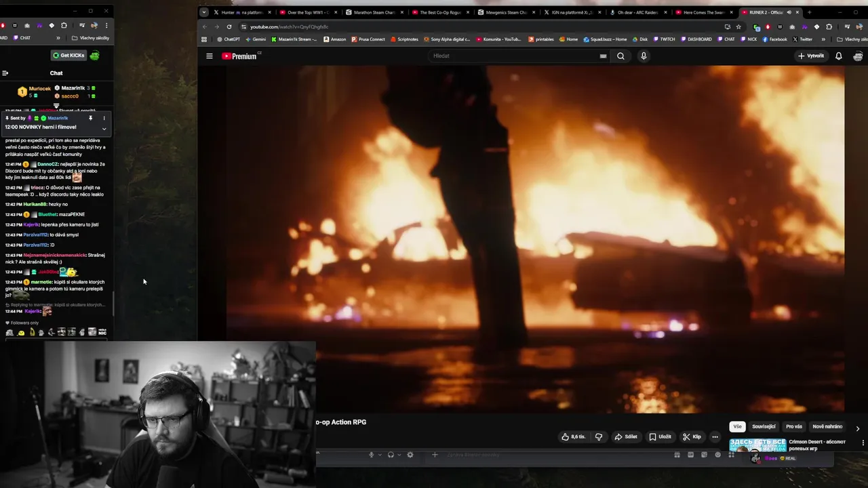This screenshot has width=868, height=488.
Task: Expand hidden bookmarks chevron in Kick window
Action: (58, 38)
